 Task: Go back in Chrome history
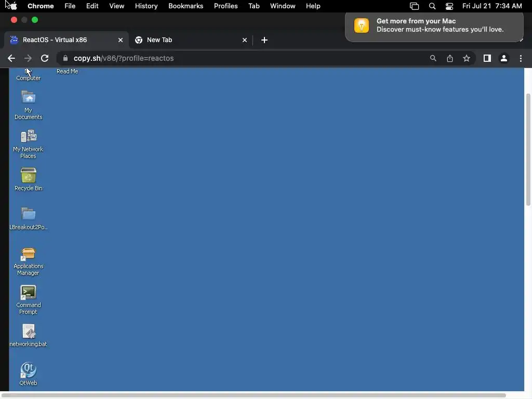[x=11, y=58]
